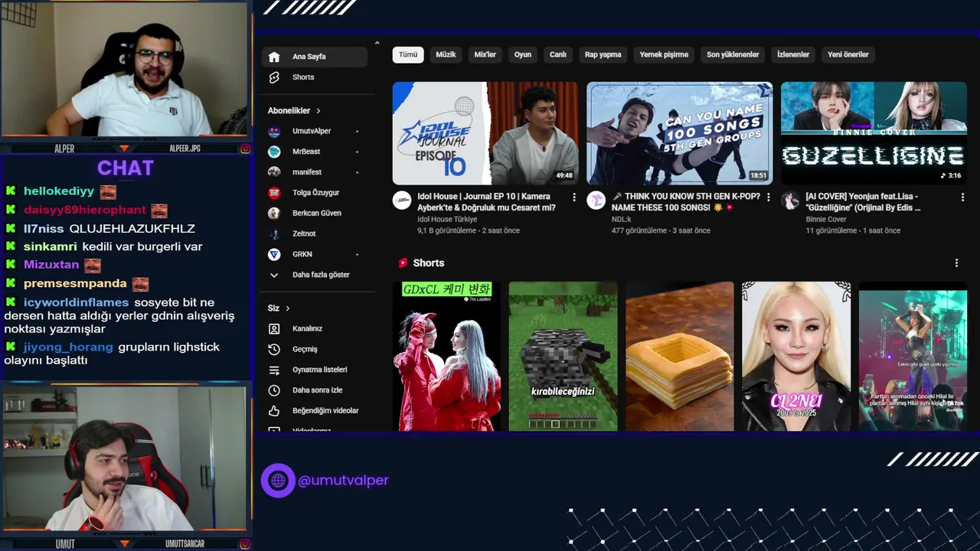
Task: Open MrBeast channel avatar in subscriptions
Action: [274, 152]
